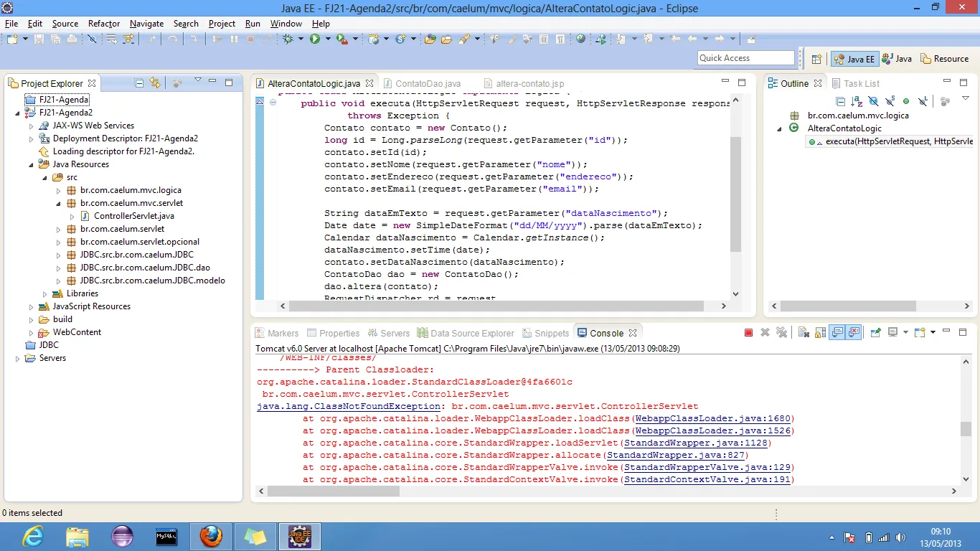The image size is (980, 551).
Task: Click the WebappClassLoader.java:1680 stack trace link
Action: coord(712,419)
